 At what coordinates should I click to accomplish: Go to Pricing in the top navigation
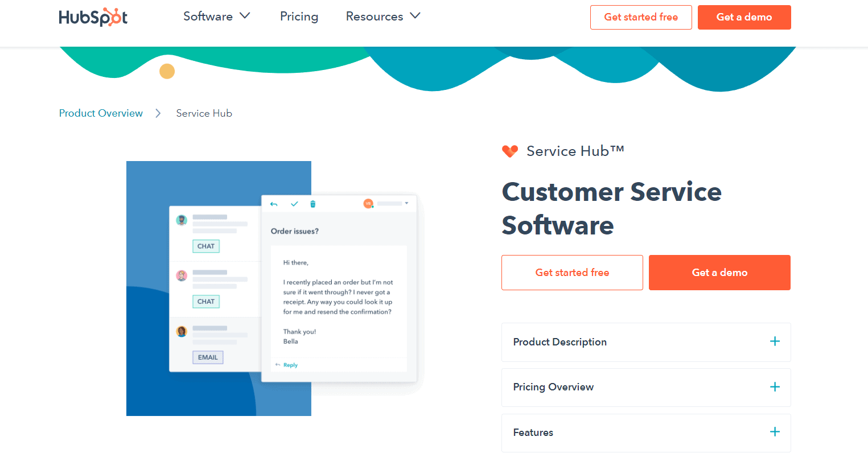[299, 17]
